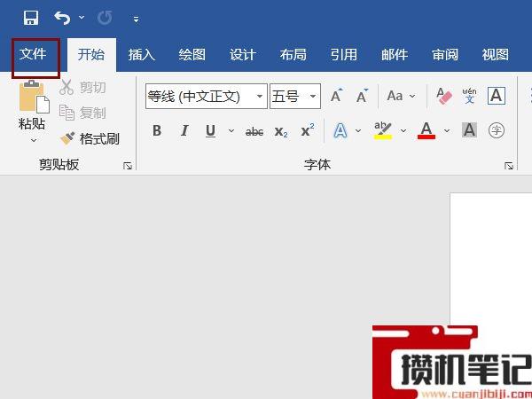The image size is (532, 399).
Task: Click the 剪切 (Cut) scissors button
Action: click(82, 88)
